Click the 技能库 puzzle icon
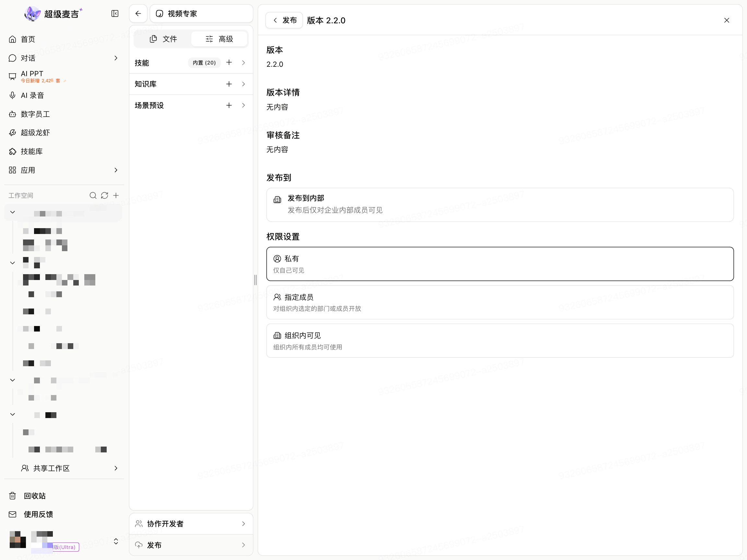 click(x=13, y=151)
